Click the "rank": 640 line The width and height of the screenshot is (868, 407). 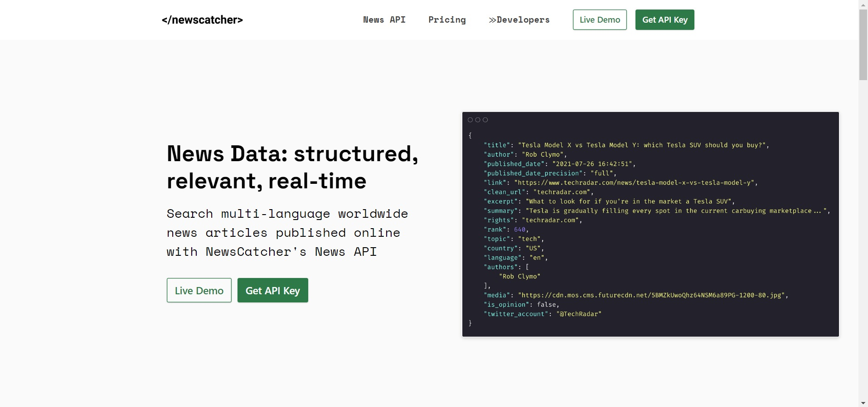506,230
